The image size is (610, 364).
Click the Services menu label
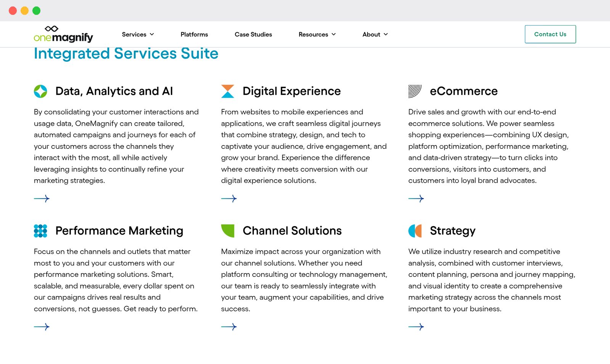coord(134,34)
